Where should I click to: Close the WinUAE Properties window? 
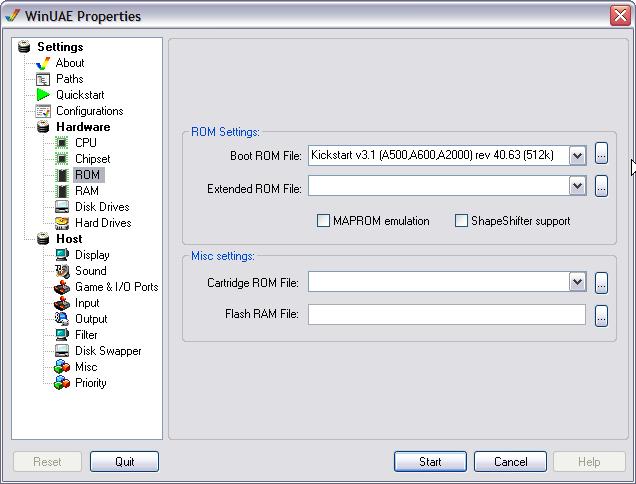click(620, 16)
